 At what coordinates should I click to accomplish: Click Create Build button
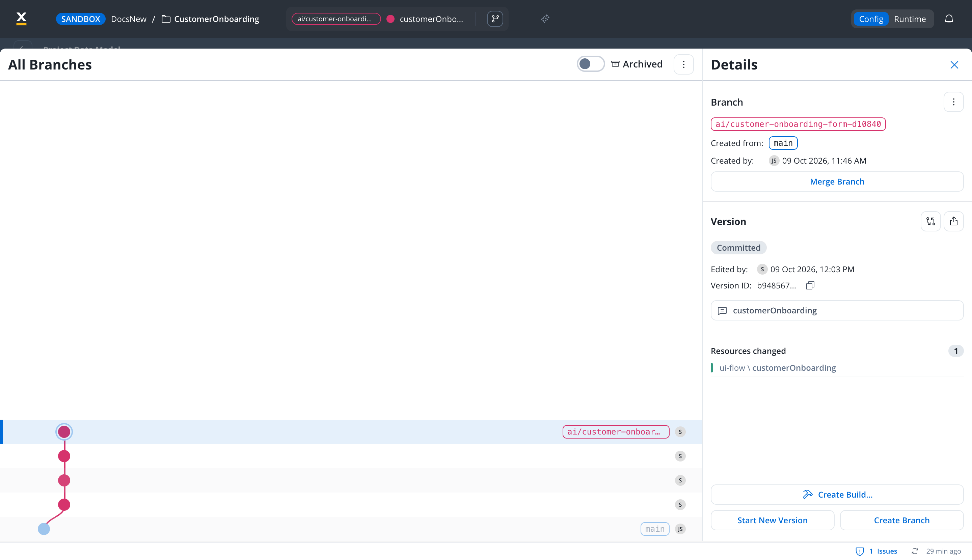pos(837,495)
